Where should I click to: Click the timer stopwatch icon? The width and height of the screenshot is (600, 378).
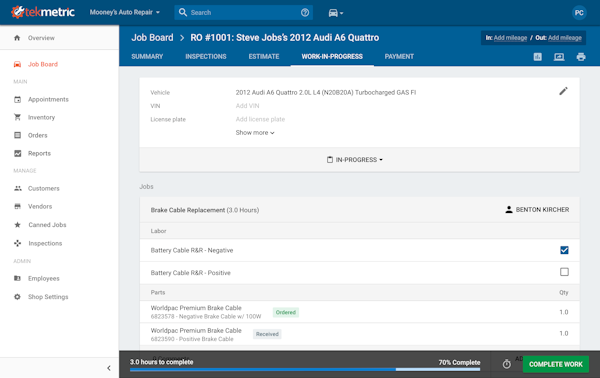[507, 364]
